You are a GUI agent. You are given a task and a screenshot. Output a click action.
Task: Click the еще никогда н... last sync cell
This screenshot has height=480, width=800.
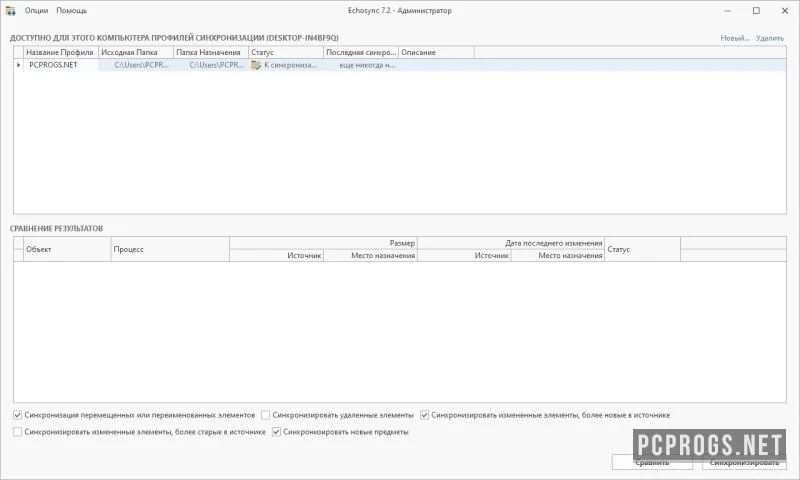point(361,65)
